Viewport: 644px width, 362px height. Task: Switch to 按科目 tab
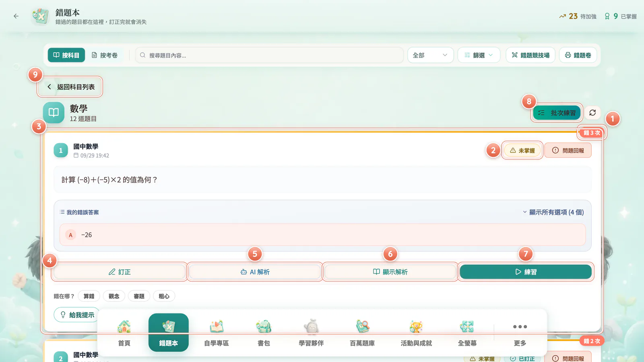point(66,55)
